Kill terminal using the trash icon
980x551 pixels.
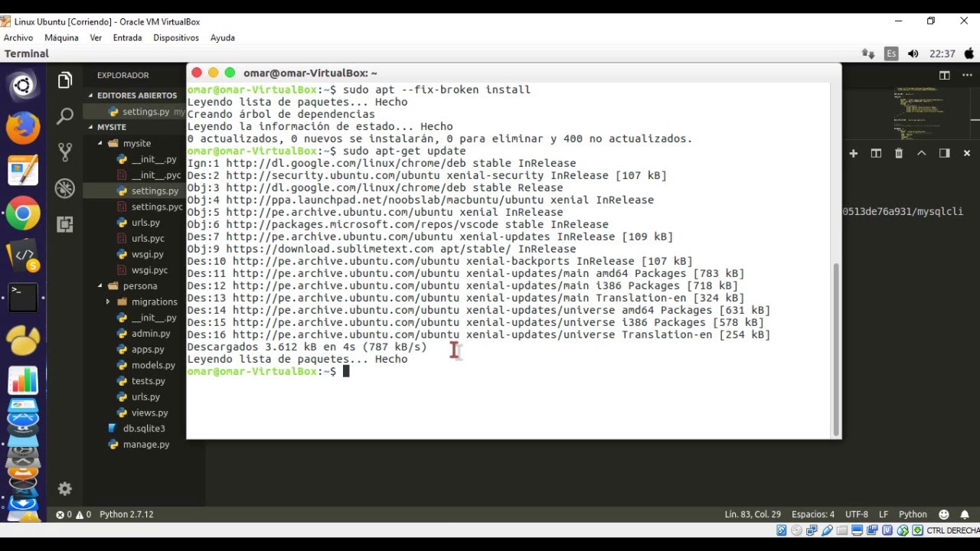coord(899,153)
